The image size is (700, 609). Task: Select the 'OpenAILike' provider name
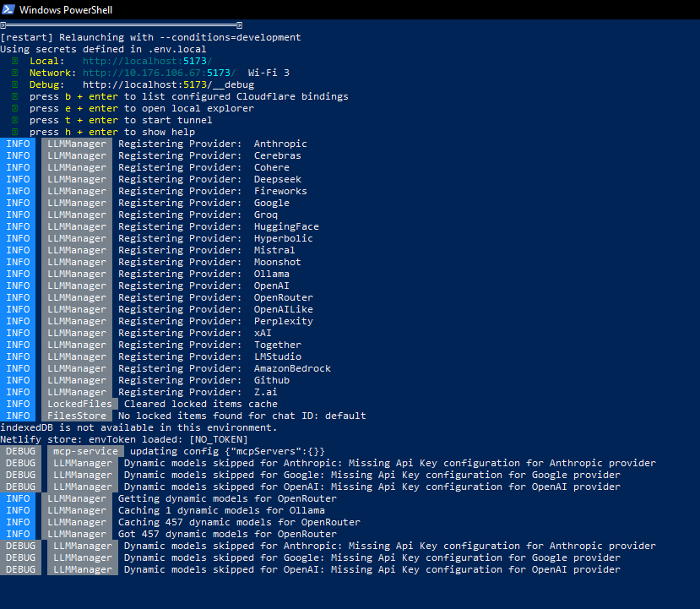284,309
